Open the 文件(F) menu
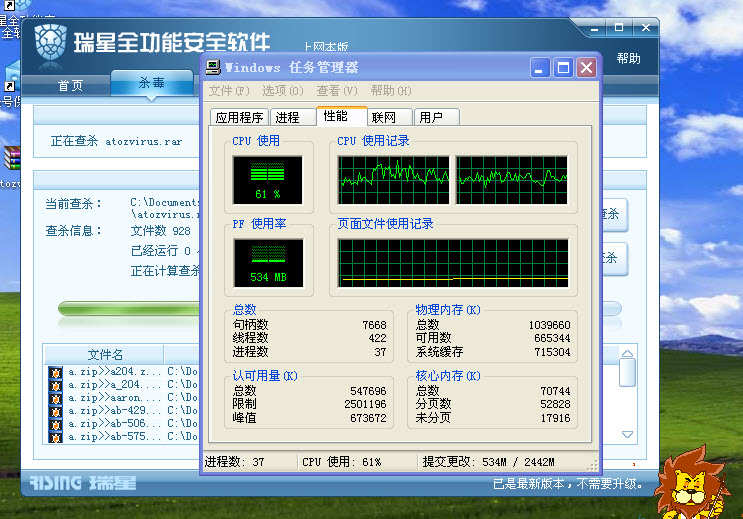This screenshot has width=743, height=519. [229, 91]
